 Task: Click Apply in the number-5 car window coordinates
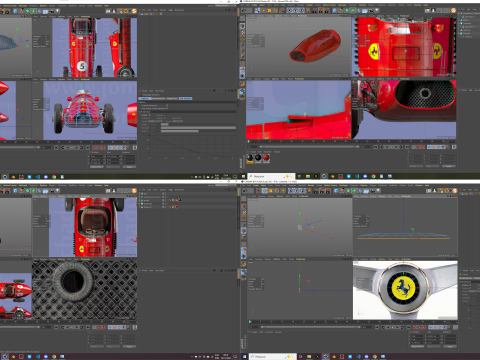[x=129, y=167]
